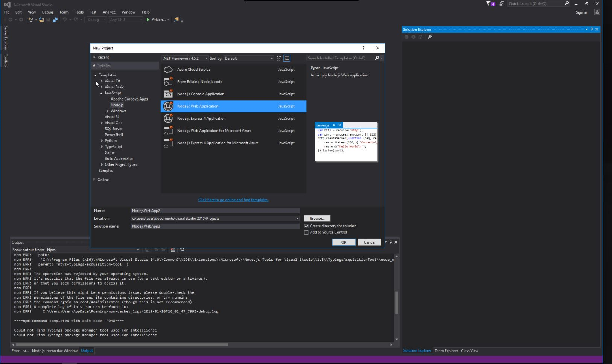
Task: Expand Online templates section
Action: tap(94, 180)
